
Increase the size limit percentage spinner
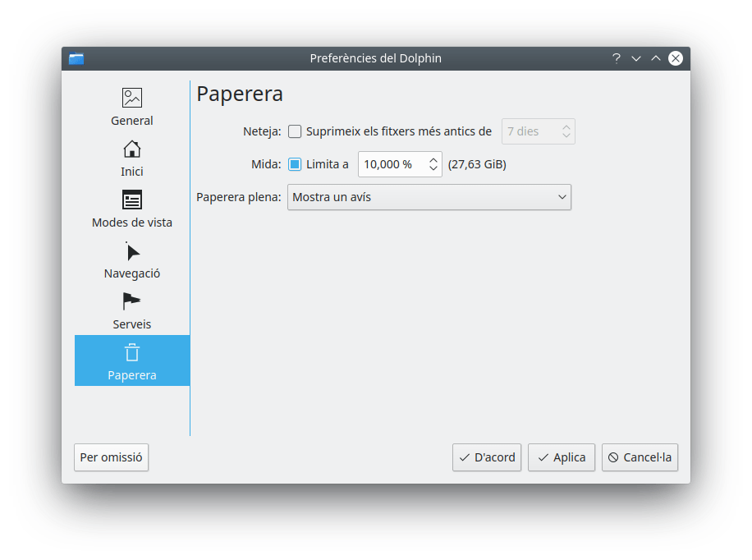(433, 159)
